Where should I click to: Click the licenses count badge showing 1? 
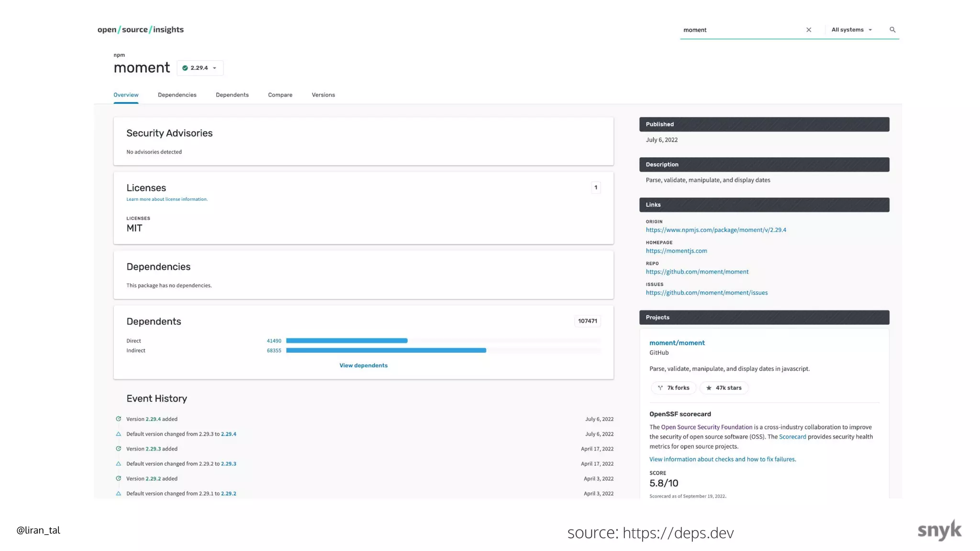(x=596, y=187)
